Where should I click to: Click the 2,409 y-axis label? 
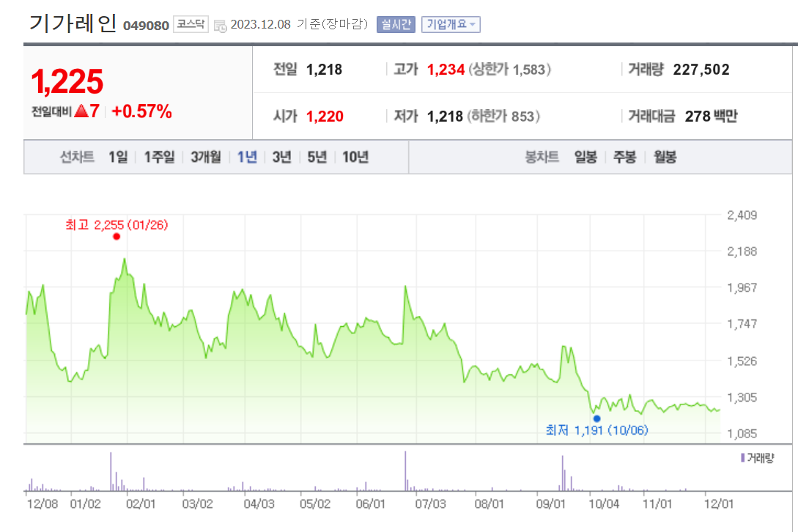click(742, 215)
